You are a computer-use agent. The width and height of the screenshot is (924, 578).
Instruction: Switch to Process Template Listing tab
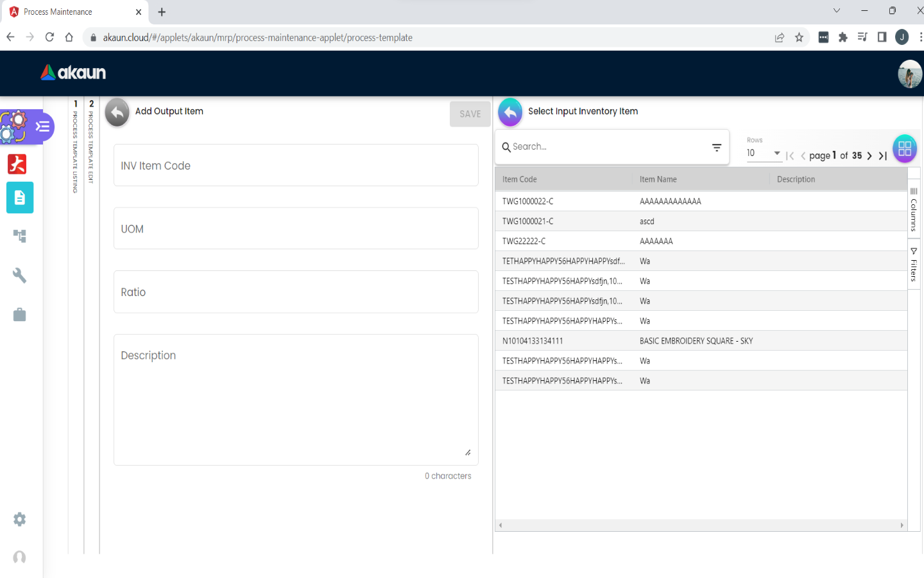[76, 148]
